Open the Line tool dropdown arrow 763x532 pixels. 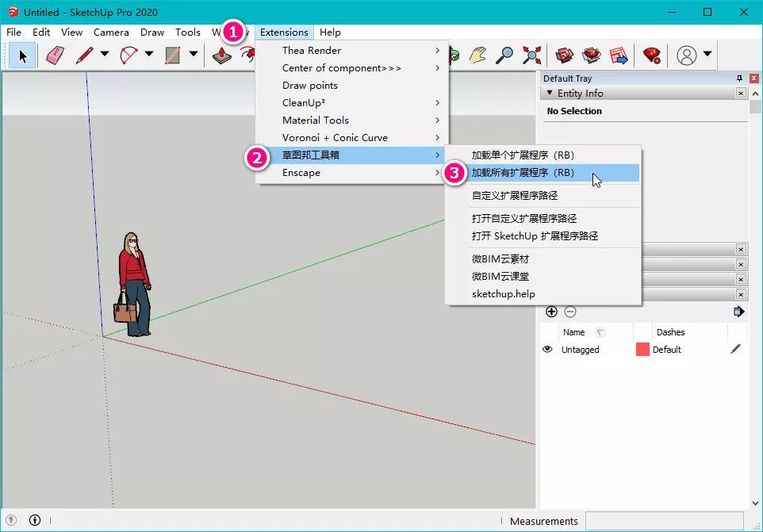(105, 53)
